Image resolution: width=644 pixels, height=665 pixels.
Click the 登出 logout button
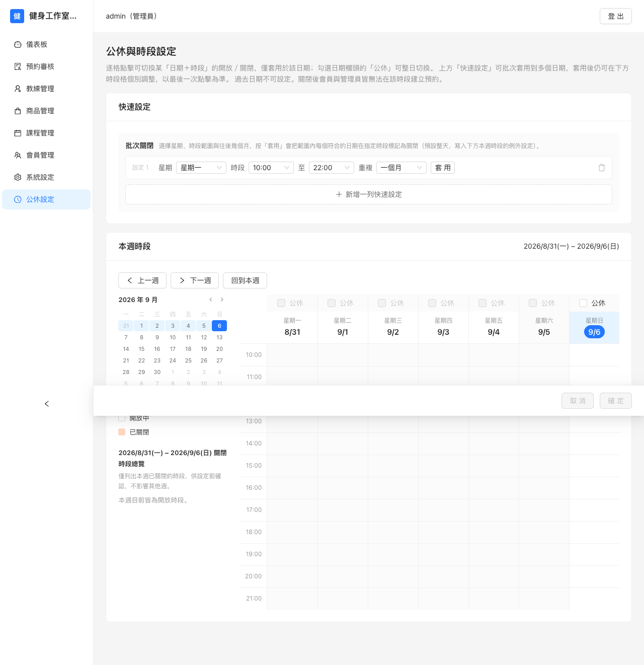(616, 16)
